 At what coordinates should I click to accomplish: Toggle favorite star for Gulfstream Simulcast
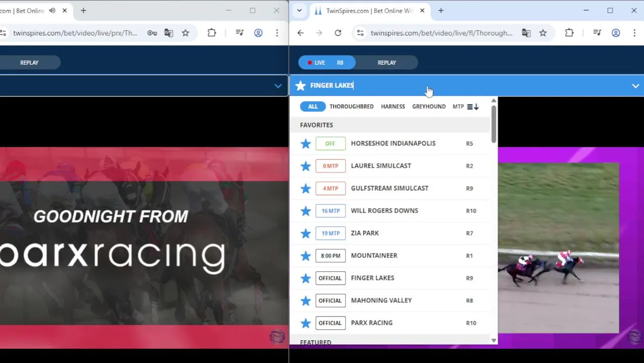pos(305,189)
